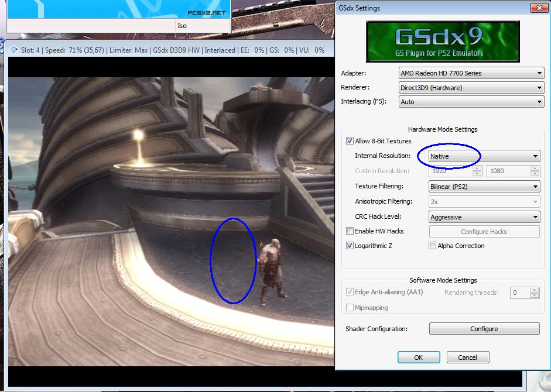The width and height of the screenshot is (551, 392).
Task: Click the "Hardware Mode Settings" group label
Action: point(443,129)
